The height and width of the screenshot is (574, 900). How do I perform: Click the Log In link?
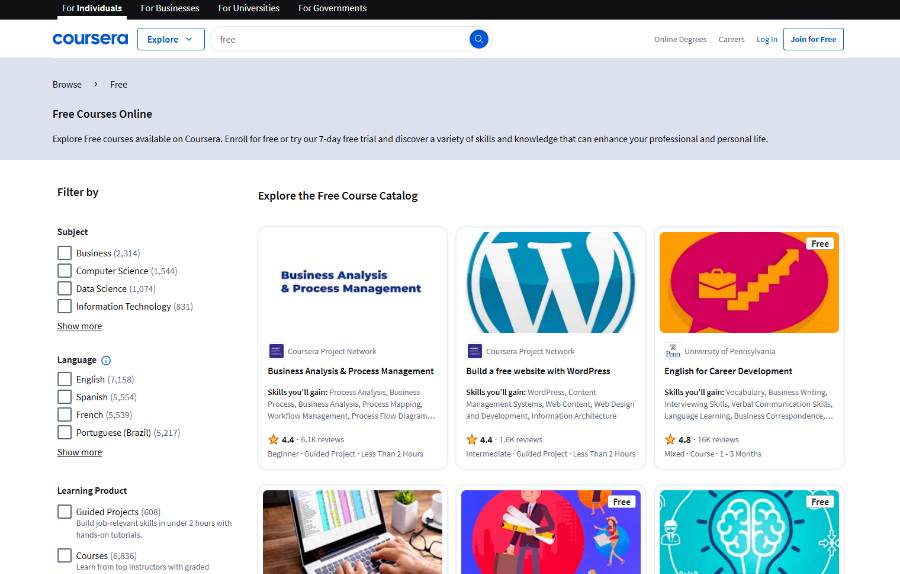(767, 40)
